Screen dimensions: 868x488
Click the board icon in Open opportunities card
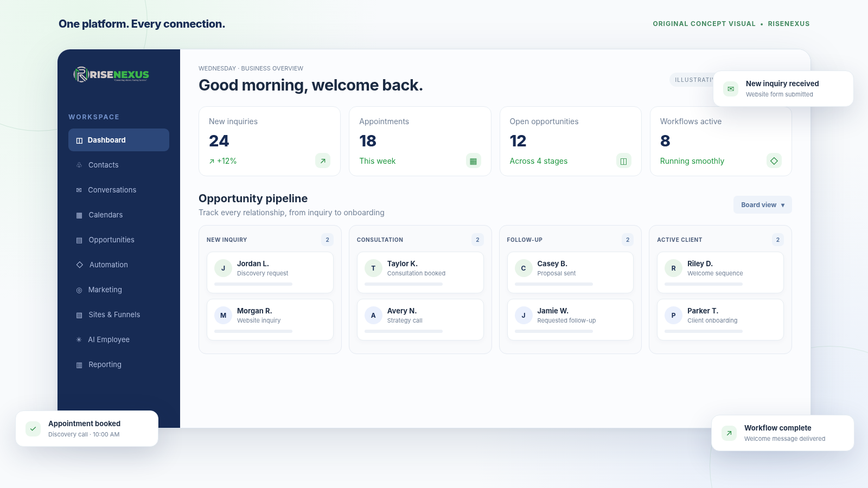coord(624,160)
